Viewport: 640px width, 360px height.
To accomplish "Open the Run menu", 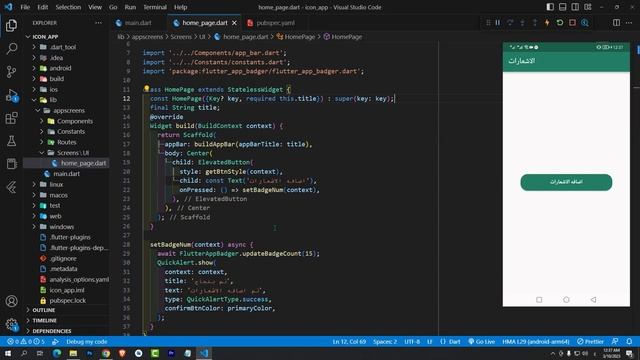I will click(130, 7).
